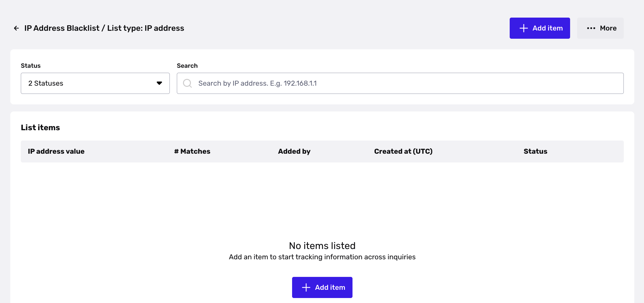This screenshot has width=644, height=303.
Task: Click the three-dot ellipsis icon next to More
Action: tap(591, 28)
